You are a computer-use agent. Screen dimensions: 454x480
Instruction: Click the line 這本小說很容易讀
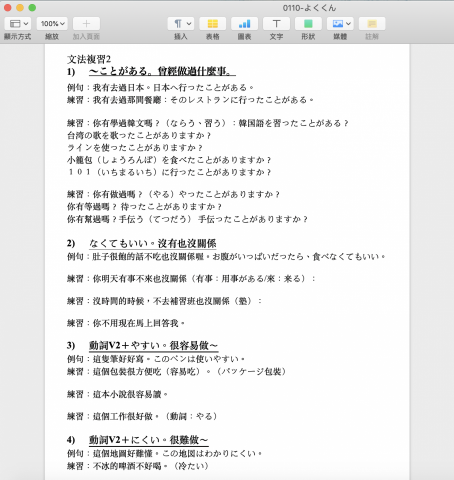click(x=127, y=394)
